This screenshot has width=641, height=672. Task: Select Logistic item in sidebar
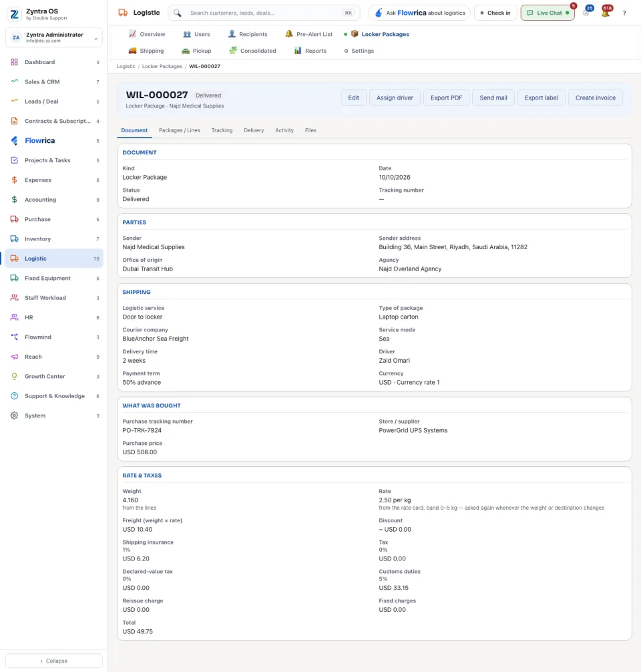pyautogui.click(x=54, y=259)
